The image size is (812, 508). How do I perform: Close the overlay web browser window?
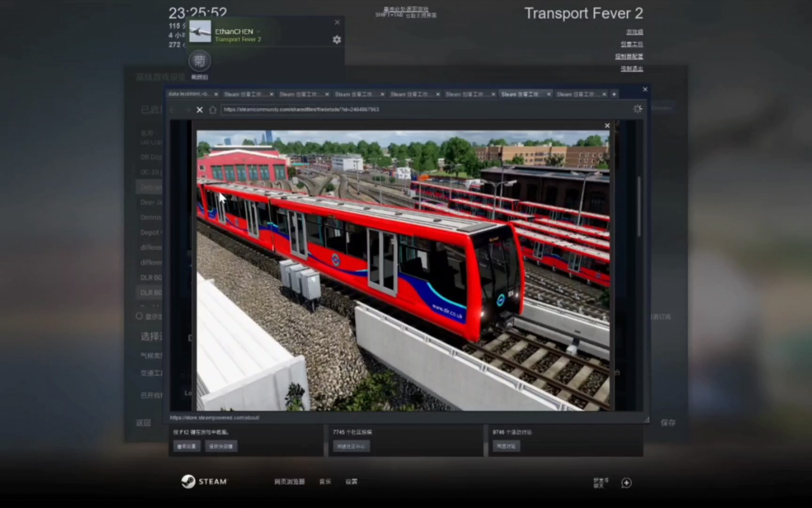pos(645,89)
